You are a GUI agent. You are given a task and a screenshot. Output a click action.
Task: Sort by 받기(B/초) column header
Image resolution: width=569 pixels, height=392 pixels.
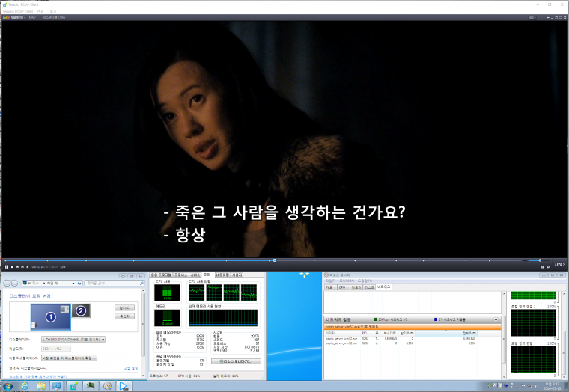click(407, 333)
